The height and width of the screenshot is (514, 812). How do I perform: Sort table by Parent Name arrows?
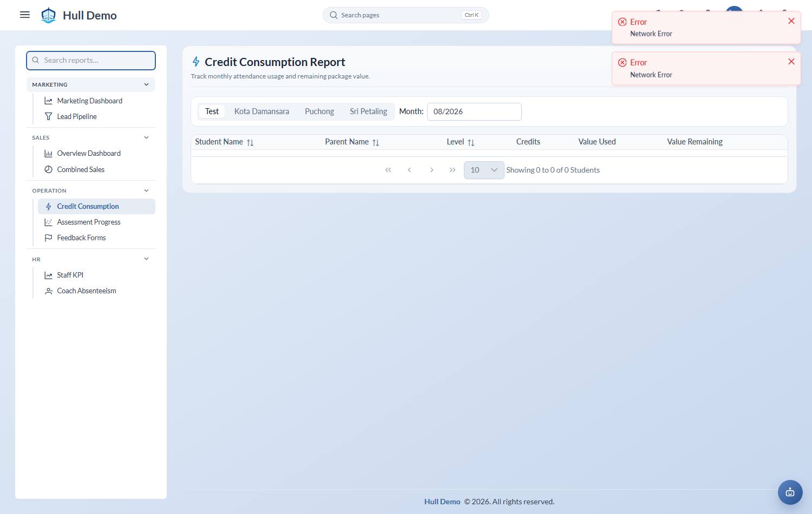tap(376, 143)
